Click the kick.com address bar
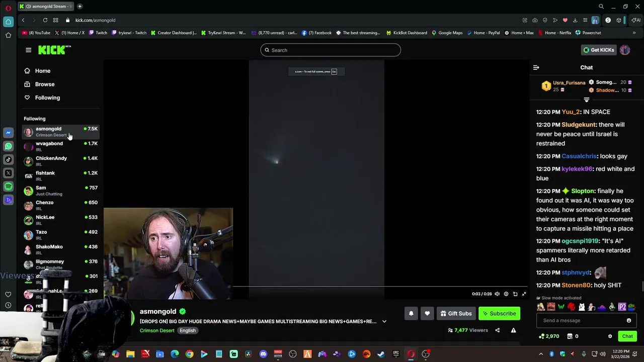Viewport: 644px width, 362px height. 95,20
